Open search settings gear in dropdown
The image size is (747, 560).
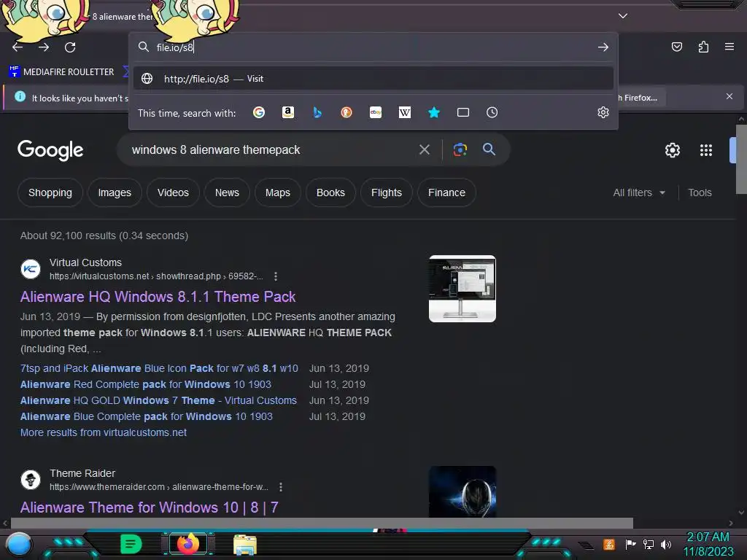[603, 112]
